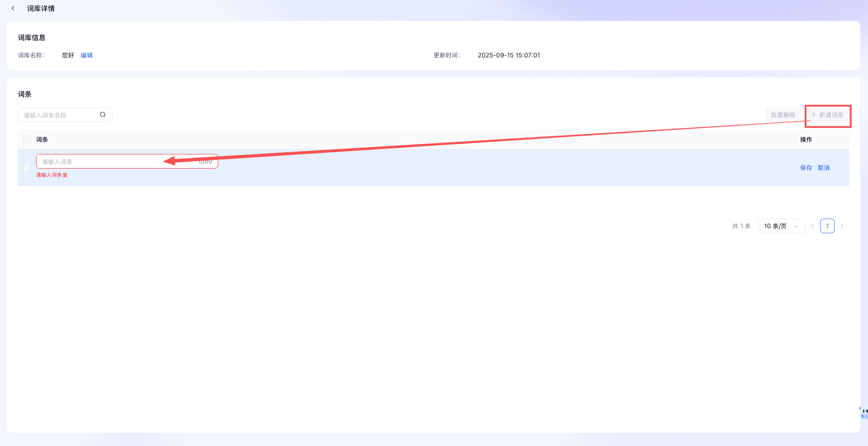Image resolution: width=868 pixels, height=446 pixels.
Task: Focus the 请输入词条名称 search box
Action: pos(59,115)
